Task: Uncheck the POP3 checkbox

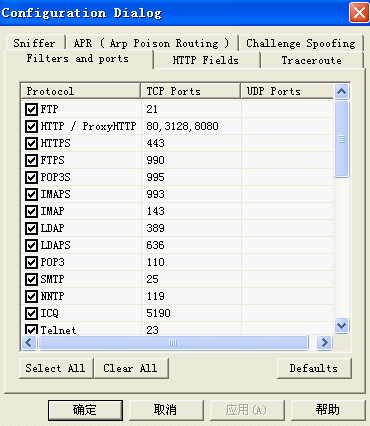Action: (x=31, y=262)
